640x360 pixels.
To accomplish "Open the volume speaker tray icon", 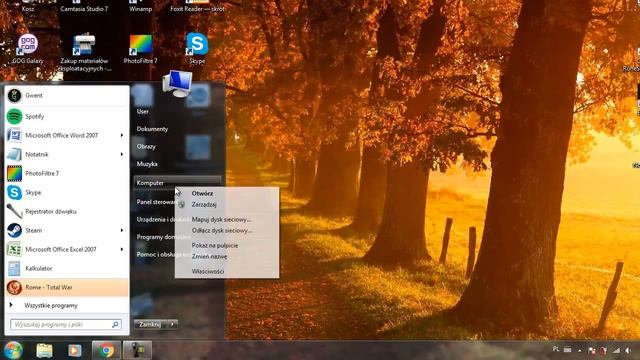I will [x=628, y=350].
